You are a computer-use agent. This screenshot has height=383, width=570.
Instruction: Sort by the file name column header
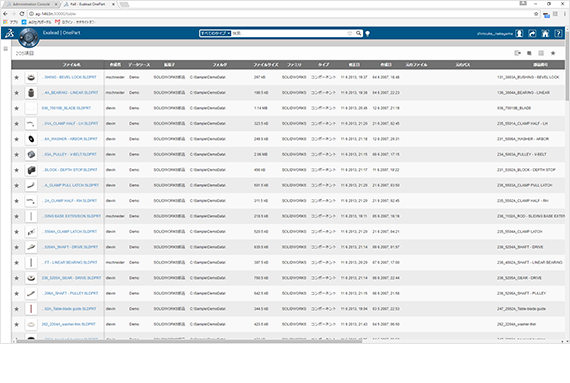(x=72, y=65)
